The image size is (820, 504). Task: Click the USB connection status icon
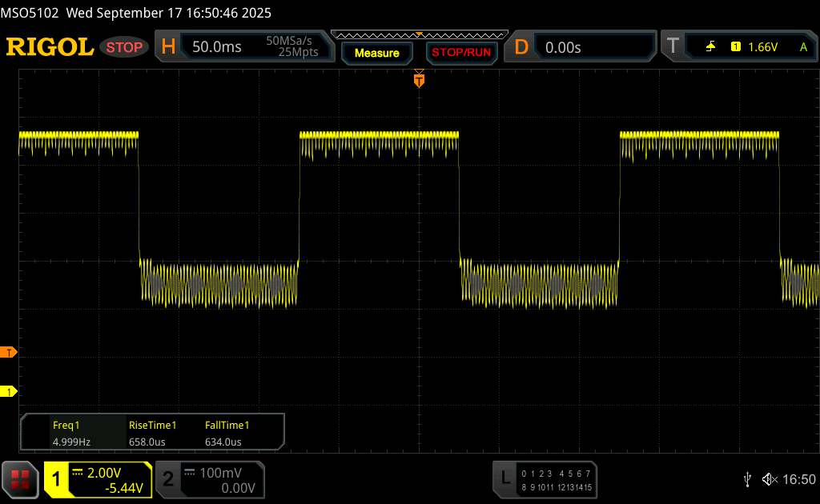pos(747,479)
